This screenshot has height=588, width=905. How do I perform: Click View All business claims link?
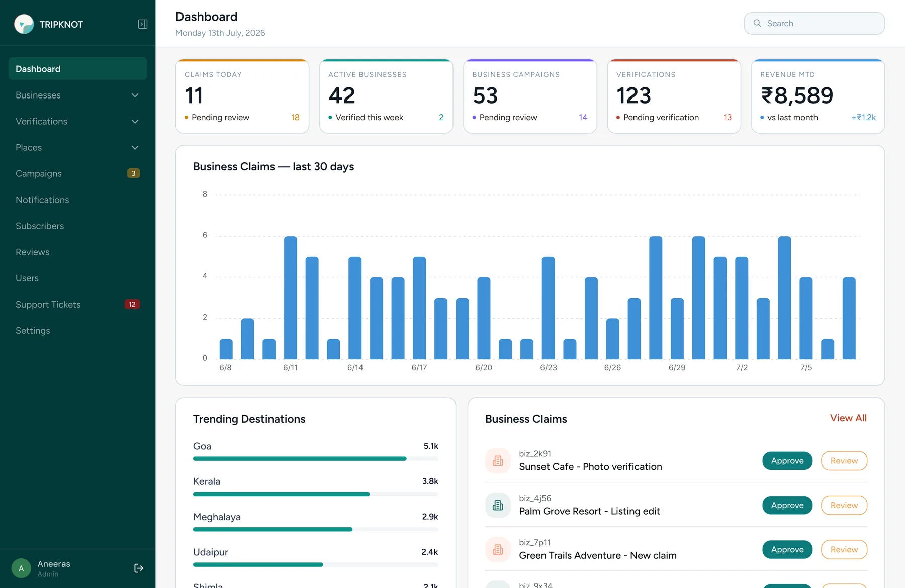pos(848,418)
